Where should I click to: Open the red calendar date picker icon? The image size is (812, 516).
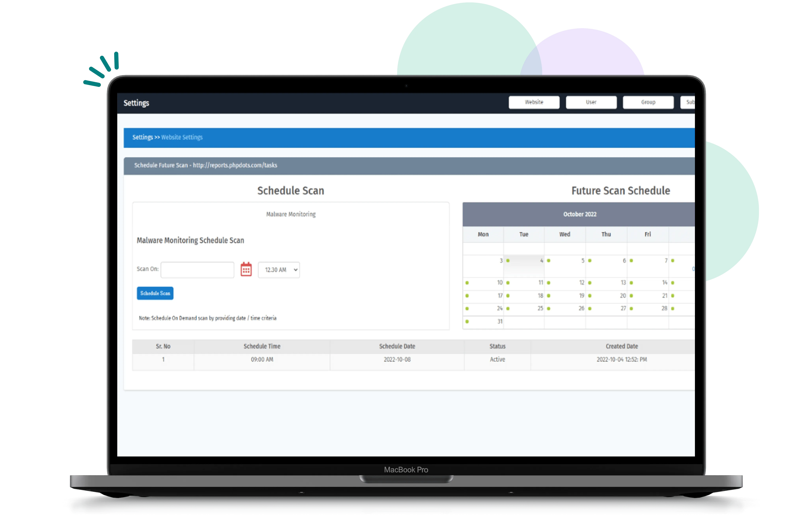click(246, 269)
